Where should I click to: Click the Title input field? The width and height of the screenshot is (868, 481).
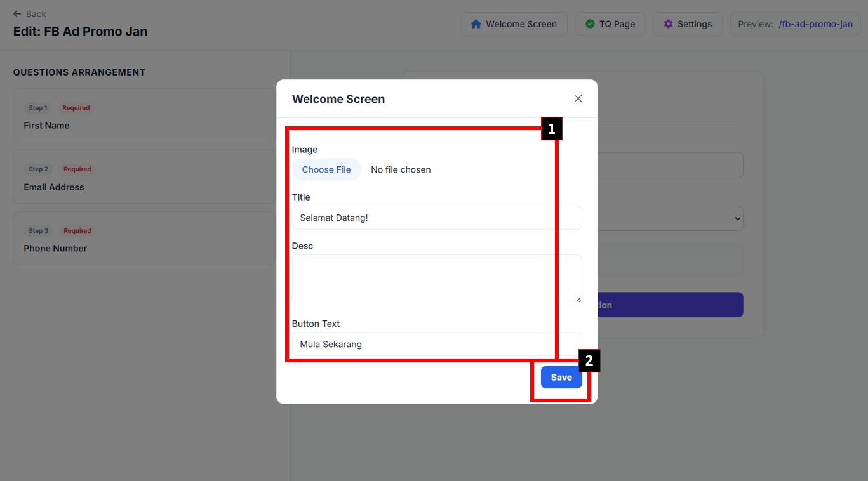436,218
